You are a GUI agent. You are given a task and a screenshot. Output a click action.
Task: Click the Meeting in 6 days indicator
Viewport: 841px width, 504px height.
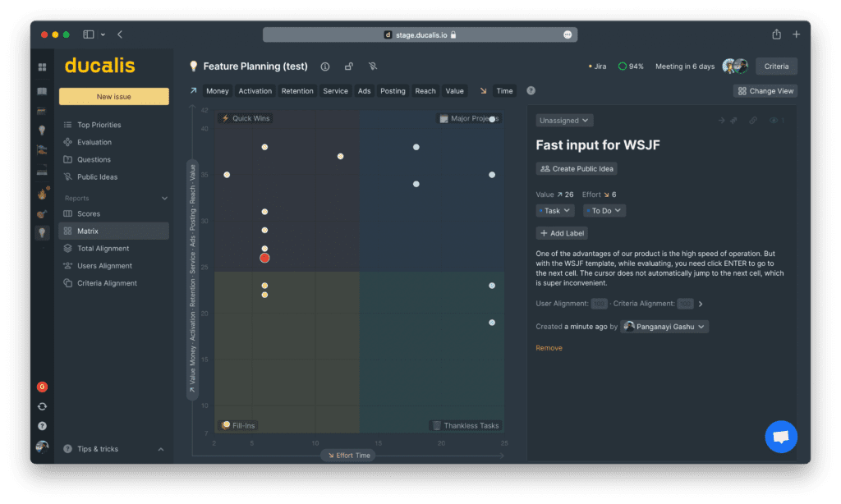tap(685, 66)
